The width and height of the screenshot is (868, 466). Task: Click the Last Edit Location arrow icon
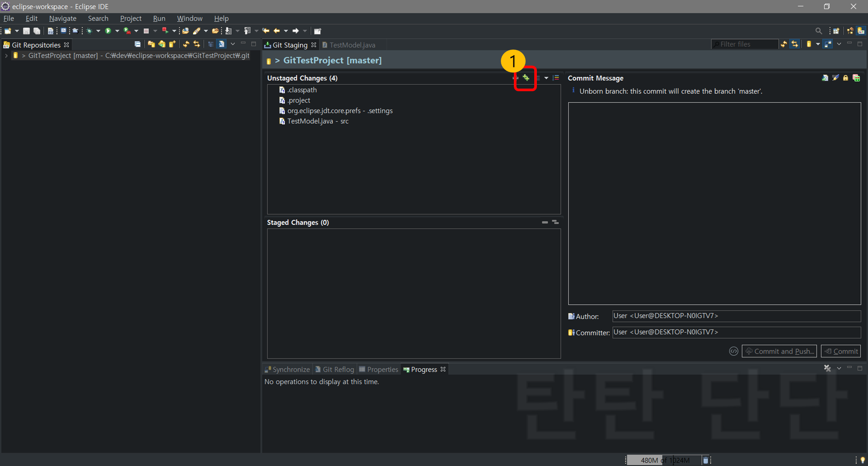pos(266,31)
